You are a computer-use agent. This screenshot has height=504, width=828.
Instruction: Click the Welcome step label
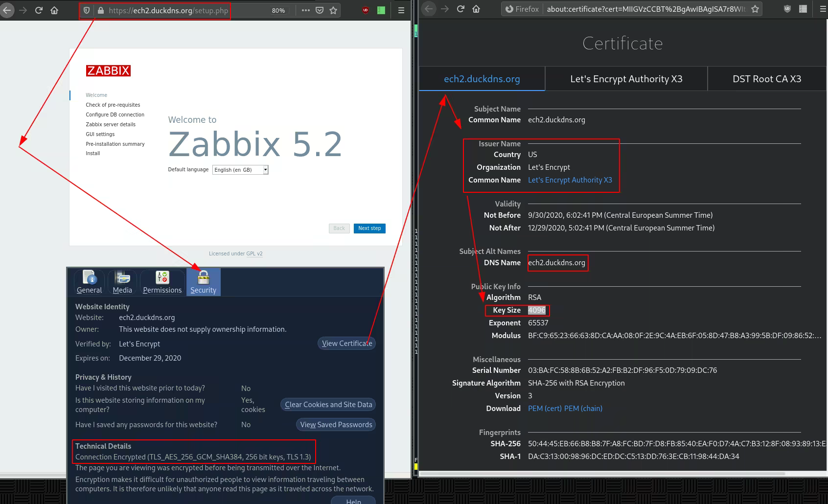96,95
